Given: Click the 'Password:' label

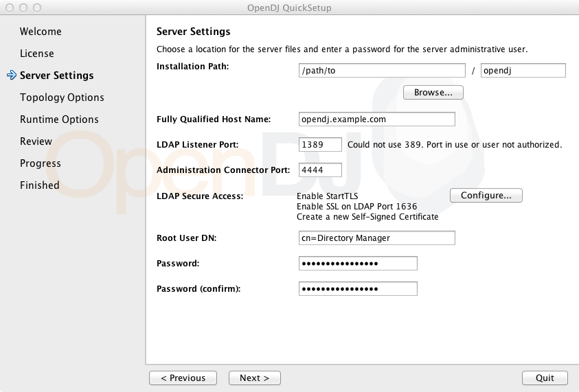Looking at the screenshot, I should [x=178, y=264].
